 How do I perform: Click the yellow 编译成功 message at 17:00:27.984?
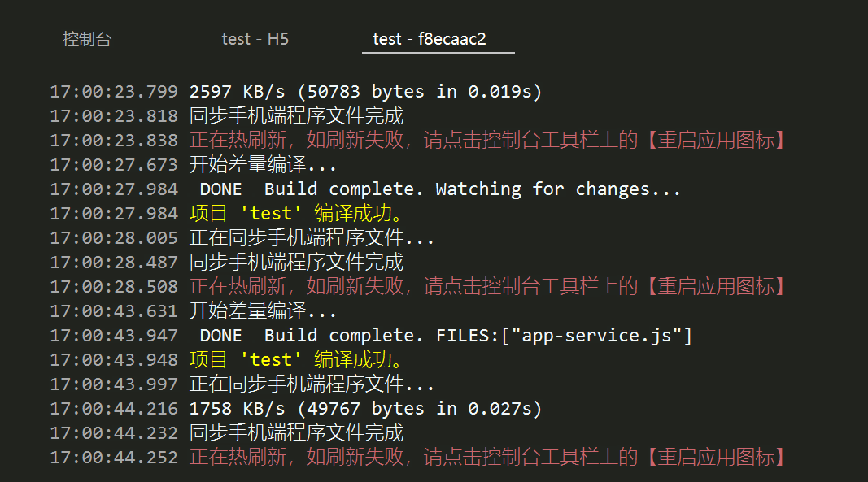click(x=296, y=214)
